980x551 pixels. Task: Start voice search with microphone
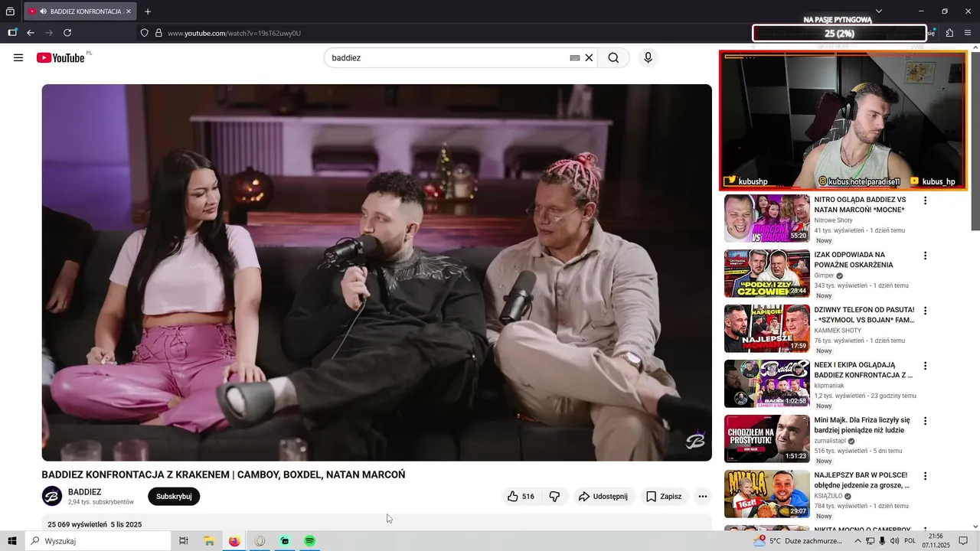coord(648,57)
